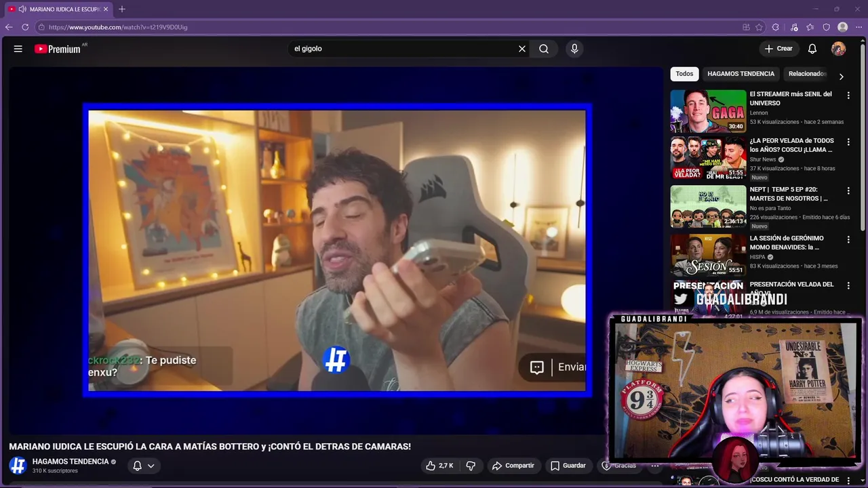The image size is (868, 488).
Task: Start voice search with microphone
Action: (574, 49)
